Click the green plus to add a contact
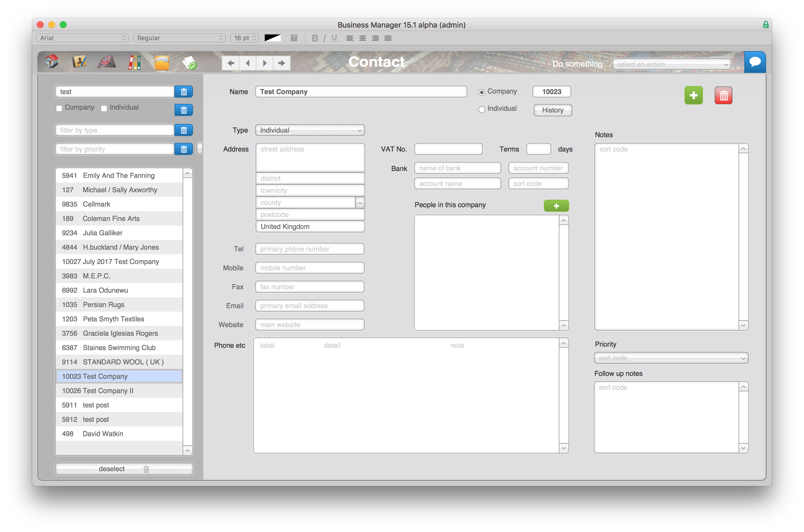 pos(694,95)
